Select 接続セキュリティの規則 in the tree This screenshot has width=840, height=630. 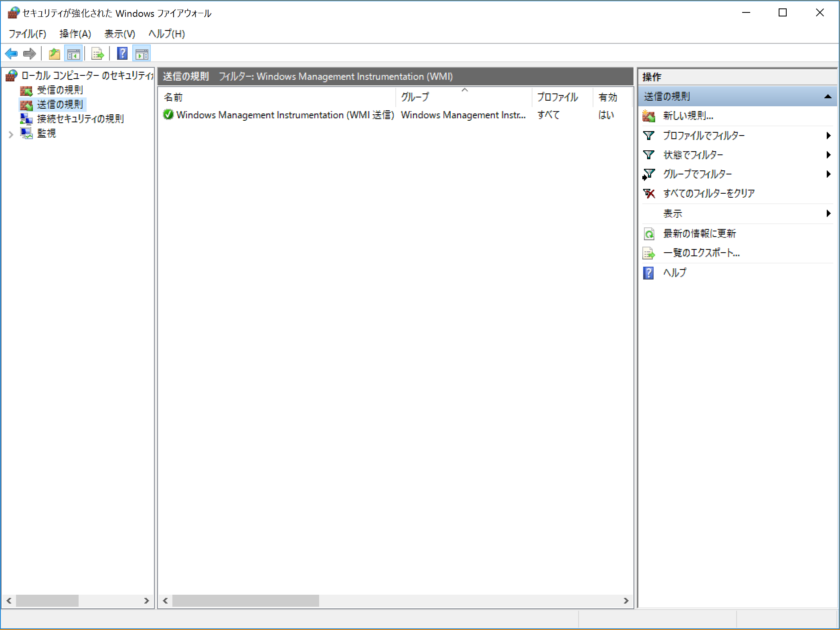coord(80,119)
